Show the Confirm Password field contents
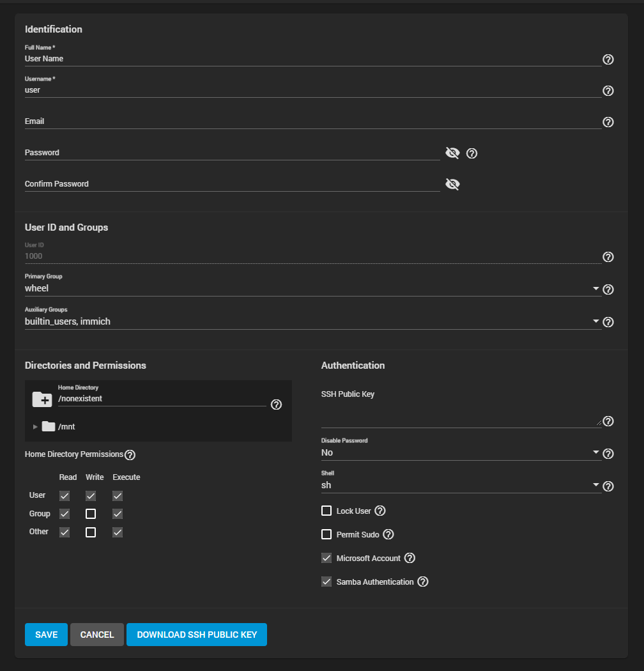 click(452, 183)
